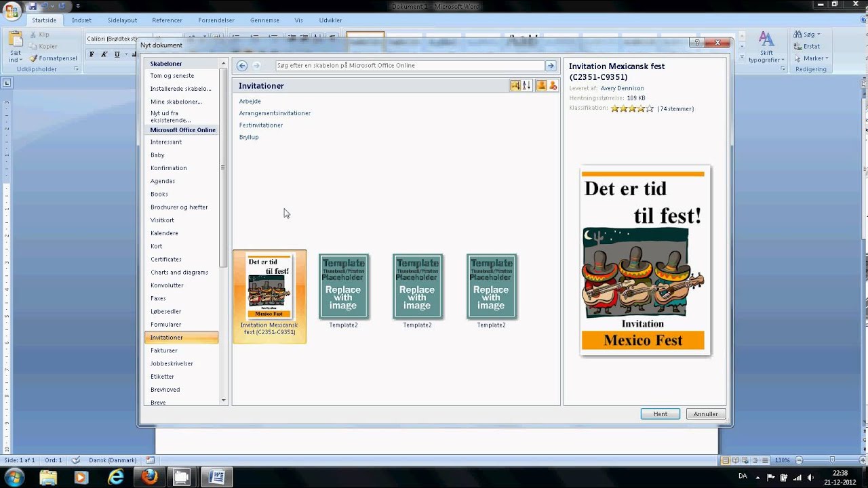
Task: Click the Dansk (Danmark) language indicator
Action: (x=113, y=460)
